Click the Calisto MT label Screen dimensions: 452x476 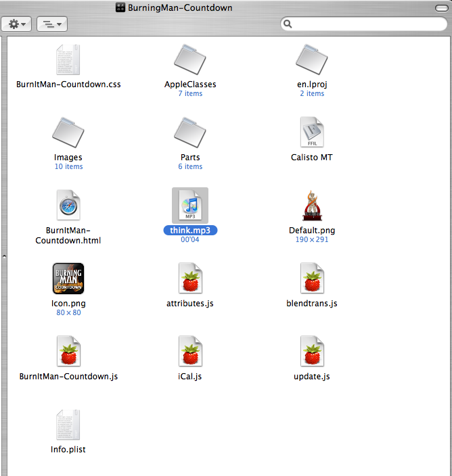(x=312, y=158)
